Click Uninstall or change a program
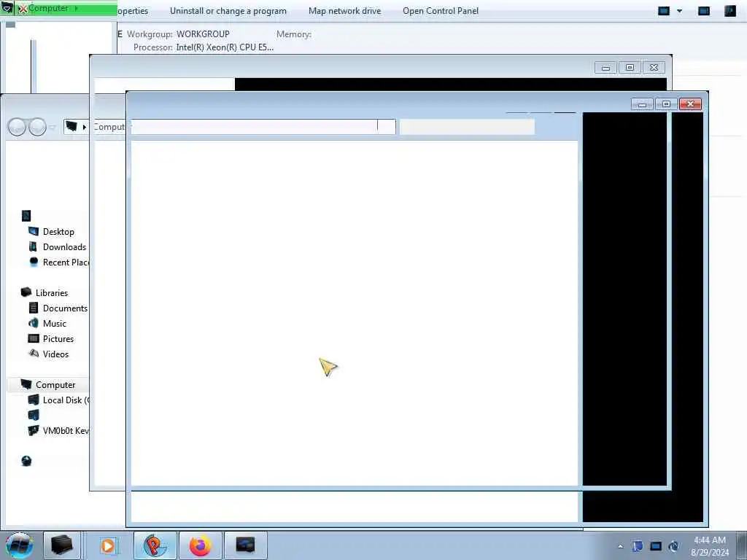 click(228, 11)
